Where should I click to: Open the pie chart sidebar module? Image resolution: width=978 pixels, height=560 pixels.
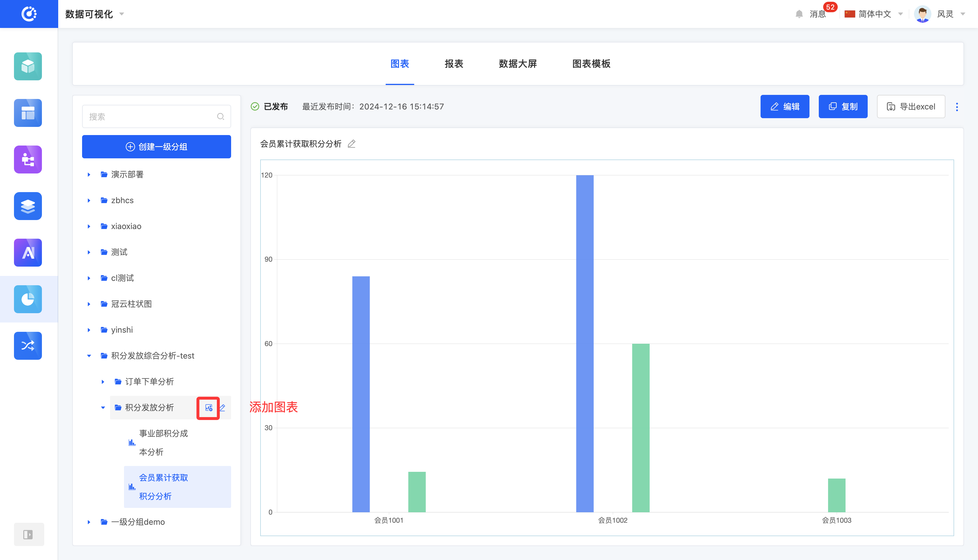tap(28, 299)
